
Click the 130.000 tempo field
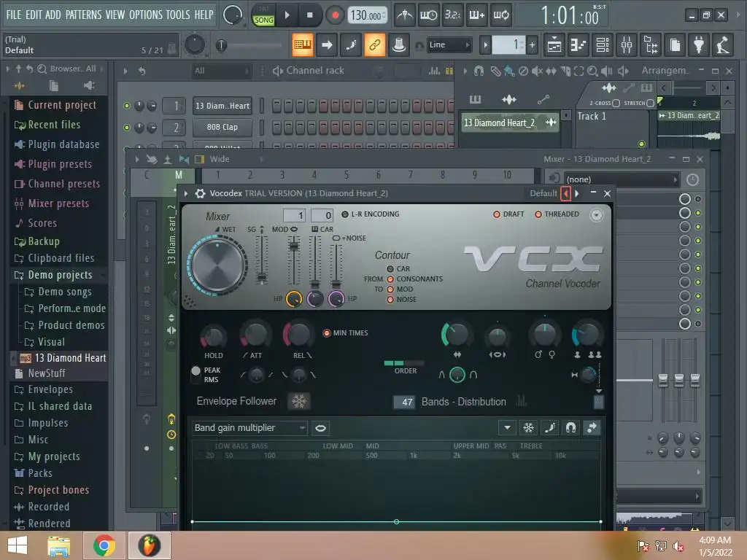(x=366, y=15)
